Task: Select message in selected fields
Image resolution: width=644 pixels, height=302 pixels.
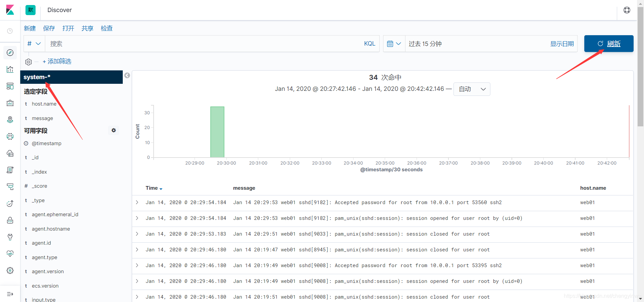Action: coord(42,118)
